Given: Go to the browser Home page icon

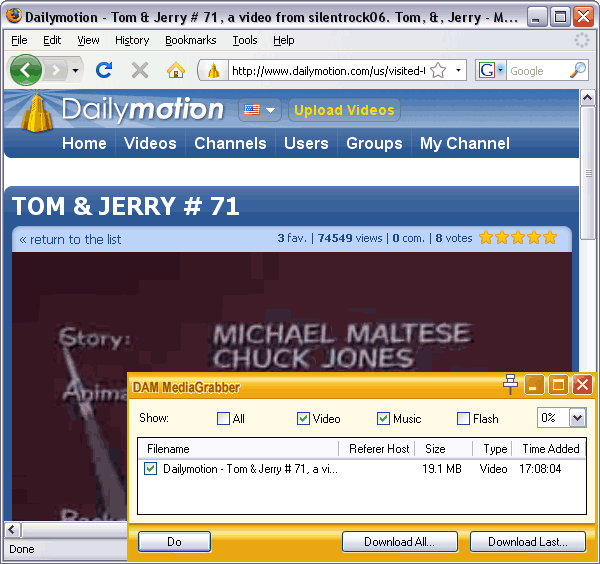Looking at the screenshot, I should click(176, 70).
